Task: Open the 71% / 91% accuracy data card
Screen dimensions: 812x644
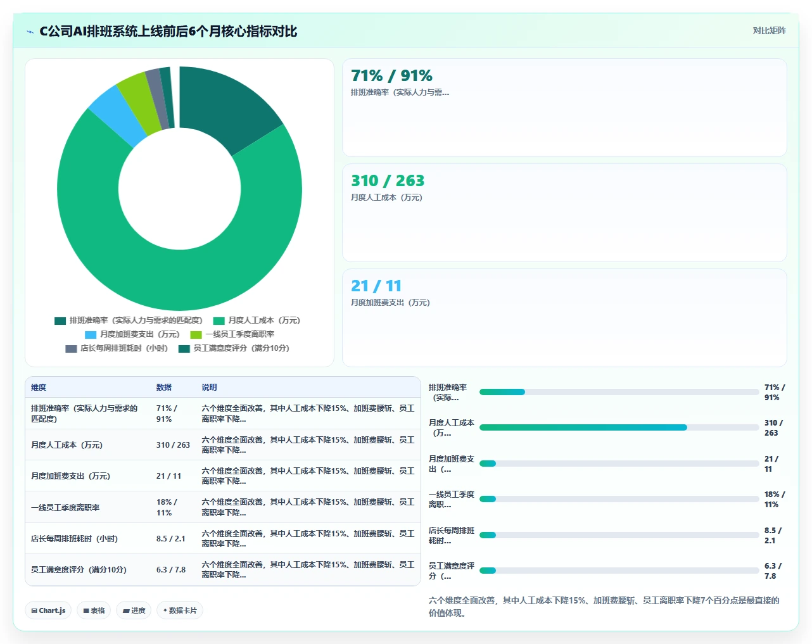Action: click(564, 108)
